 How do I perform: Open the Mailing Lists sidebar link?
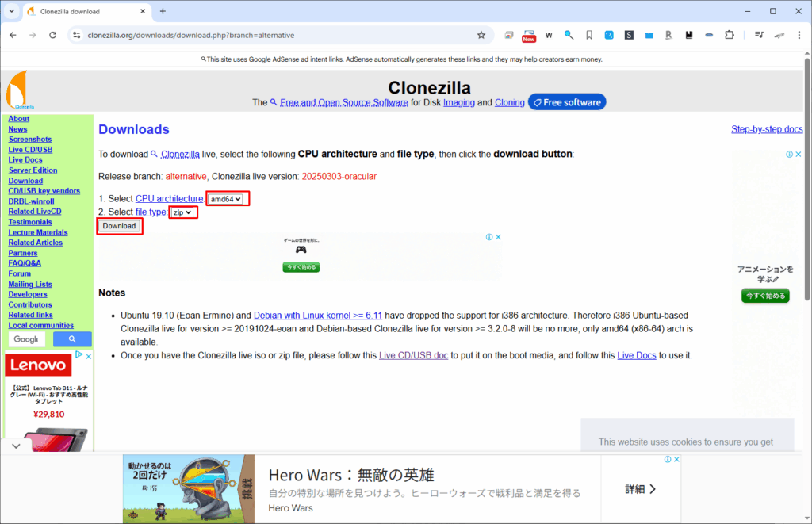[x=30, y=284]
